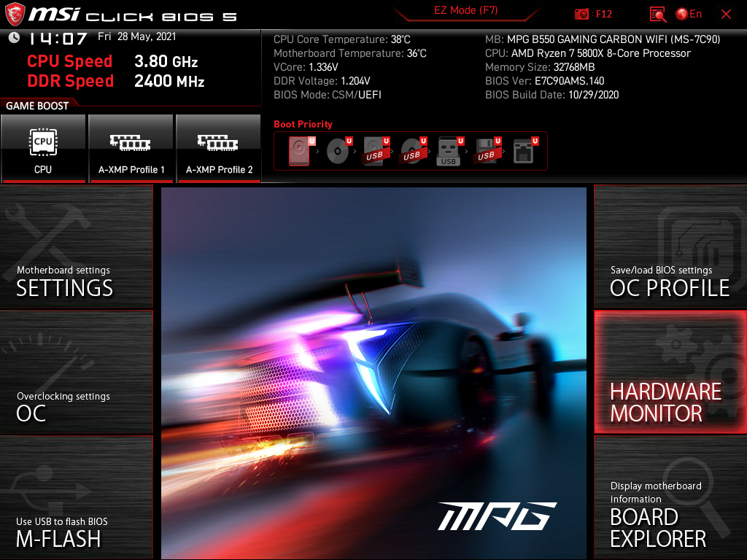Open OC PROFILE save/load settings
The image size is (747, 560).
[670, 246]
